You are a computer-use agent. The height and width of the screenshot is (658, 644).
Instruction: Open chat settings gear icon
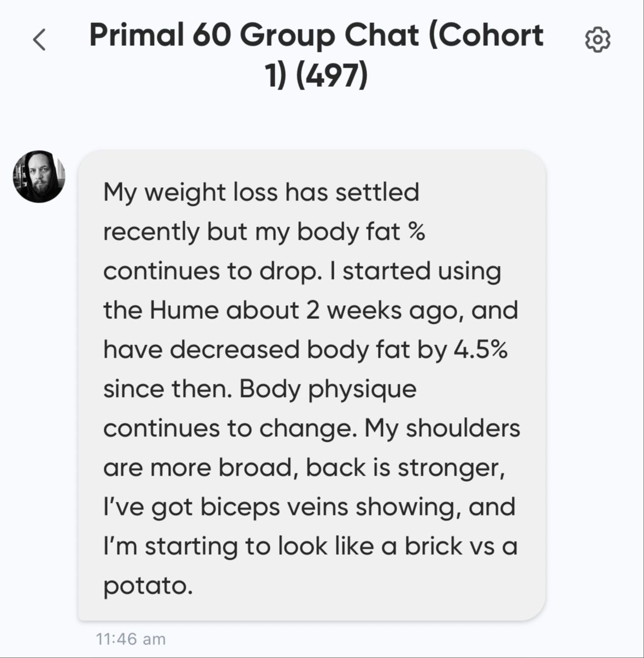click(x=598, y=40)
